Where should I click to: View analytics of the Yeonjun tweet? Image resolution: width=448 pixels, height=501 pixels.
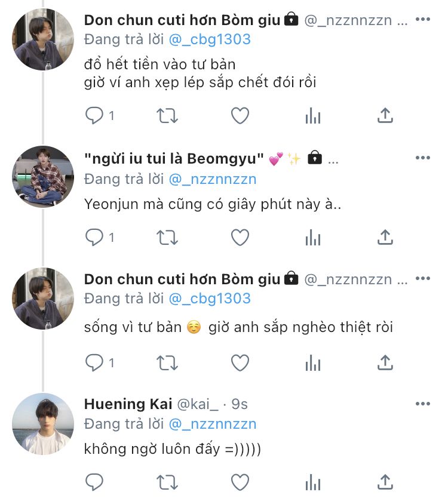pos(313,238)
